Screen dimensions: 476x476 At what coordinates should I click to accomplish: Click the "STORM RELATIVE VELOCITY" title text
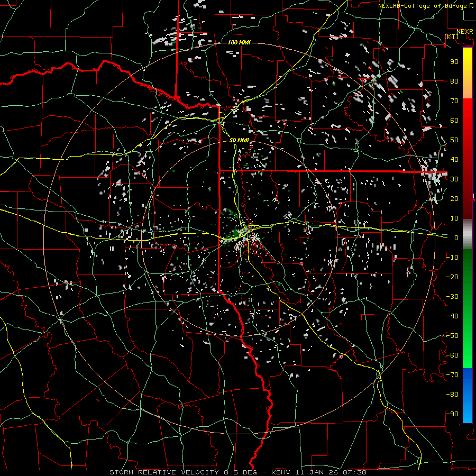(164, 472)
